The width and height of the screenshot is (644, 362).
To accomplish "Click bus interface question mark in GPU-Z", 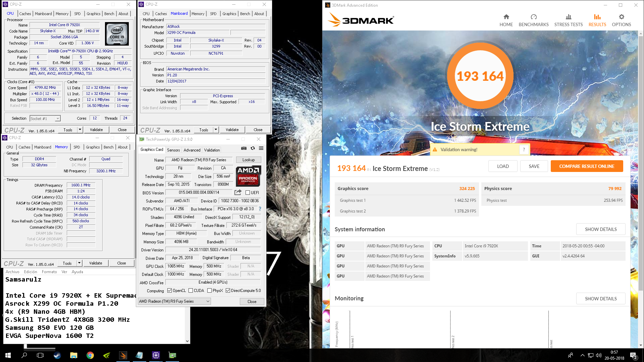I will pos(260,209).
